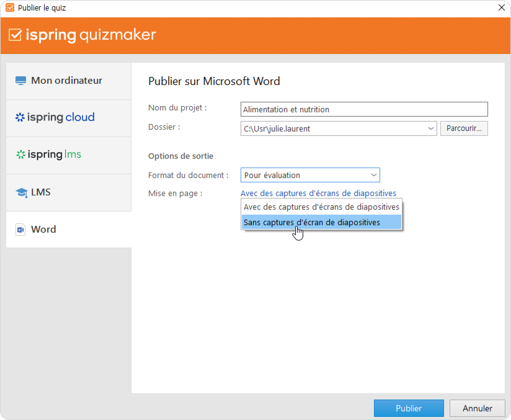Click the Word document icon
Screen dimensions: 511x420
20,230
